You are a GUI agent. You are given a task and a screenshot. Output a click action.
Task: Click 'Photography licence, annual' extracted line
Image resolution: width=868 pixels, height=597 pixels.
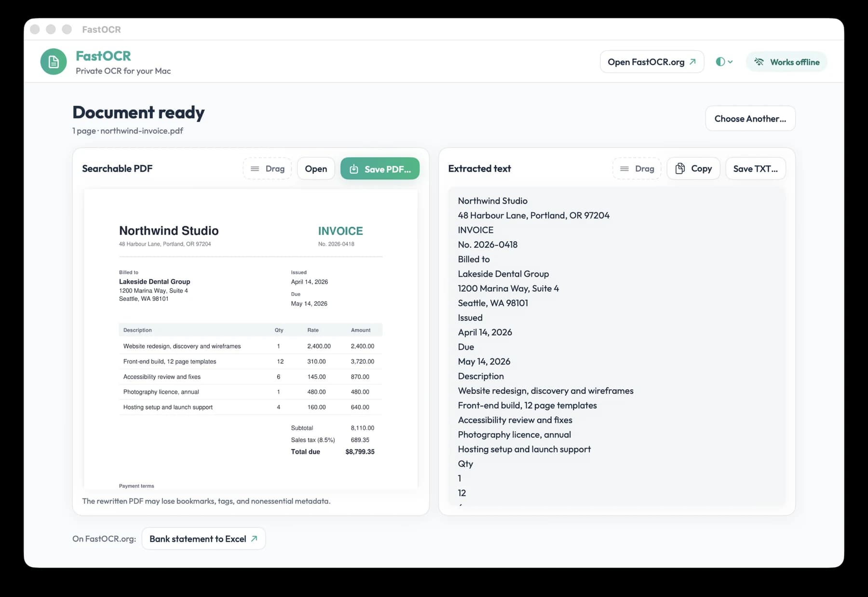515,435
